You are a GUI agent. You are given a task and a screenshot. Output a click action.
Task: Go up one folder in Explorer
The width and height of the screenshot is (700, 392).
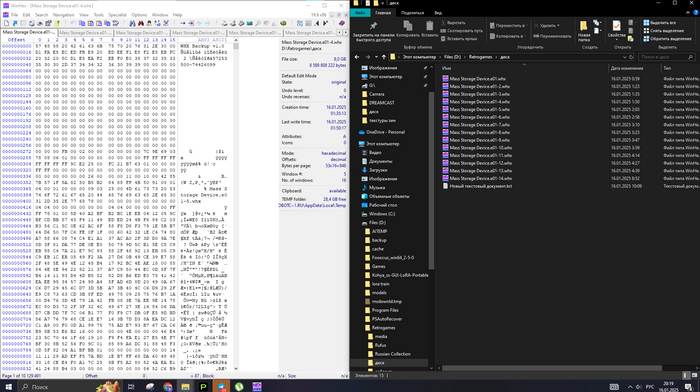pos(383,57)
